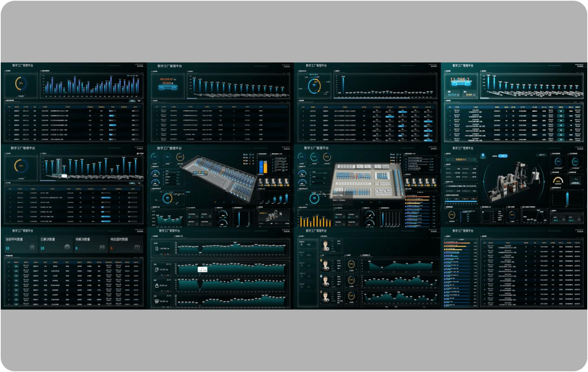This screenshot has width=588, height=372.
Task: Click the orange device name banner left of the machine
Action: pos(461,160)
